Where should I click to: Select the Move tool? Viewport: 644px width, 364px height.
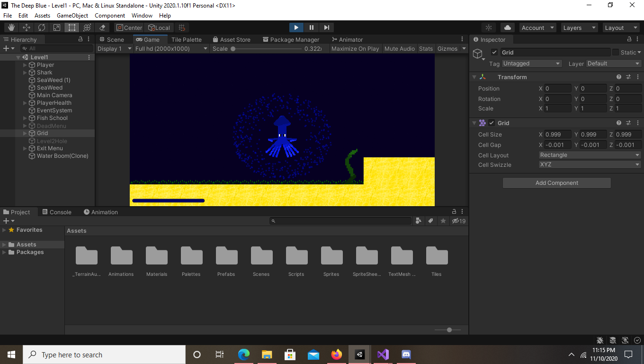click(x=27, y=27)
